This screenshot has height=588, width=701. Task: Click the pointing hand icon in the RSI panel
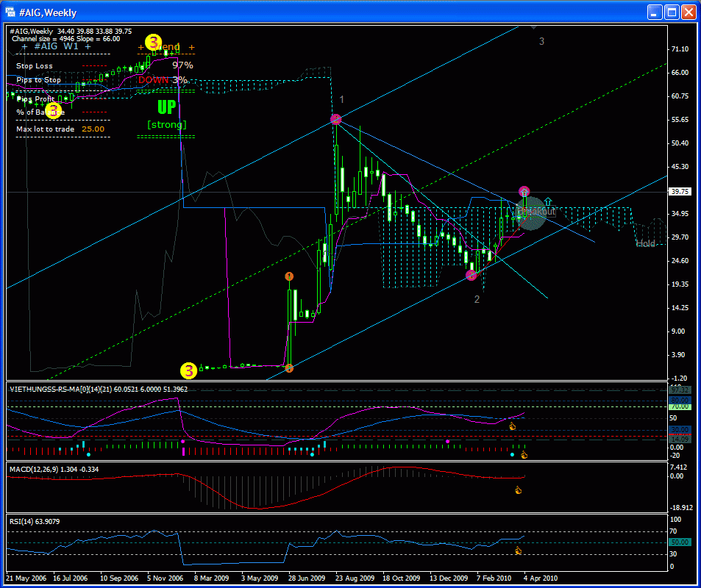(x=518, y=551)
